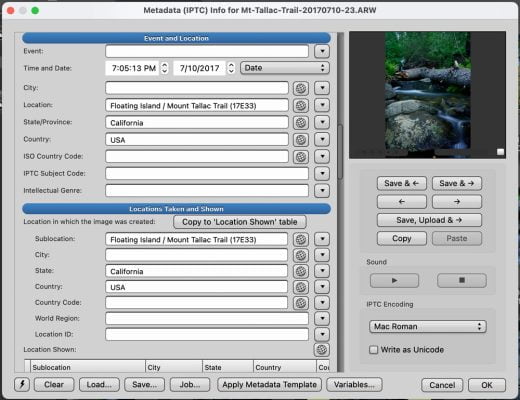Click the lightning bolt button at bottom left
This screenshot has width=520, height=400.
(x=22, y=384)
